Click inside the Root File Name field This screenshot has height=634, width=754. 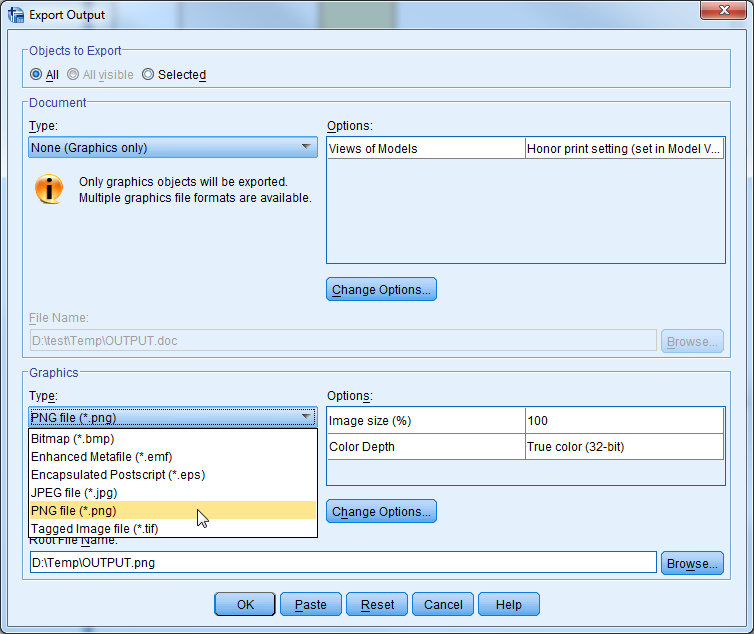coord(342,563)
